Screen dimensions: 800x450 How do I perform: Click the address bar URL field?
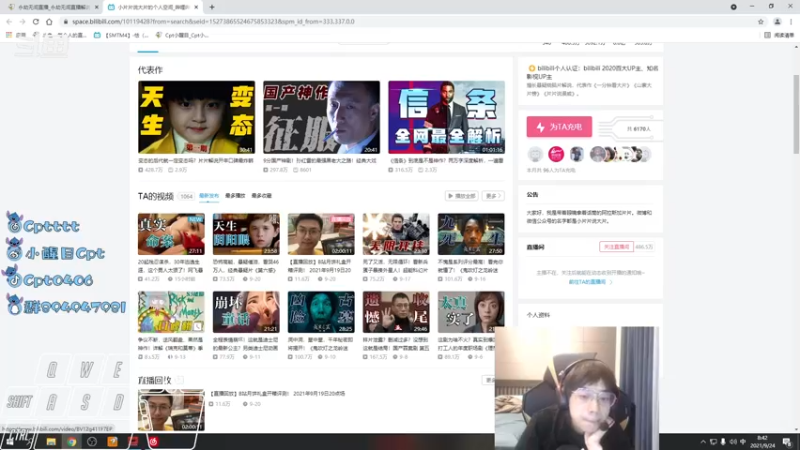tap(408, 21)
